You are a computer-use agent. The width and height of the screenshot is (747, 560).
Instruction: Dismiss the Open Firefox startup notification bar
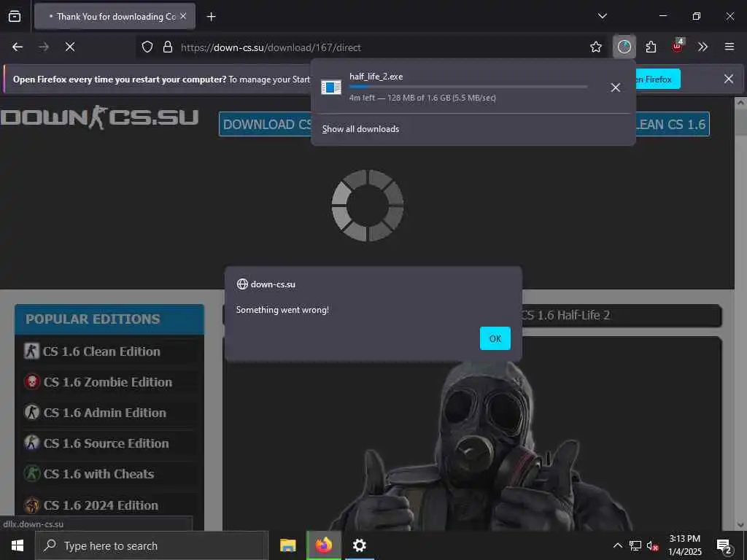click(729, 79)
